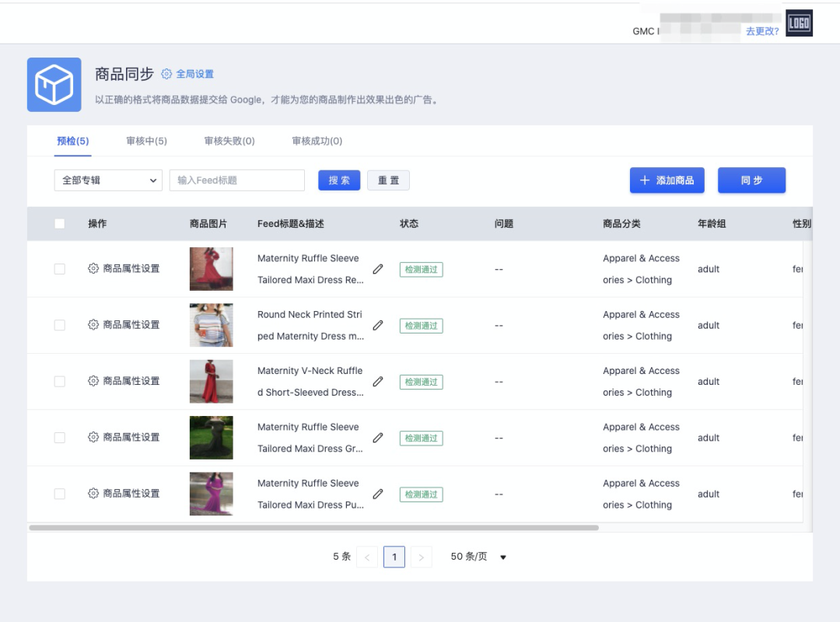Screen dimensions: 840x622
Task: Open the global settings gear next to 商品同步
Action: coord(166,74)
